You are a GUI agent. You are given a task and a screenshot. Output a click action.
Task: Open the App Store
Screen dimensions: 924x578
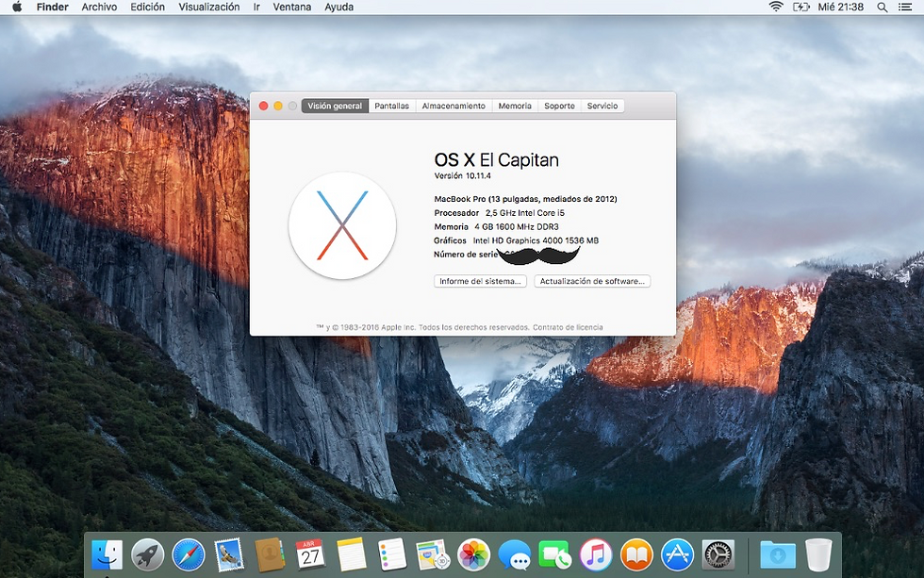click(x=676, y=554)
